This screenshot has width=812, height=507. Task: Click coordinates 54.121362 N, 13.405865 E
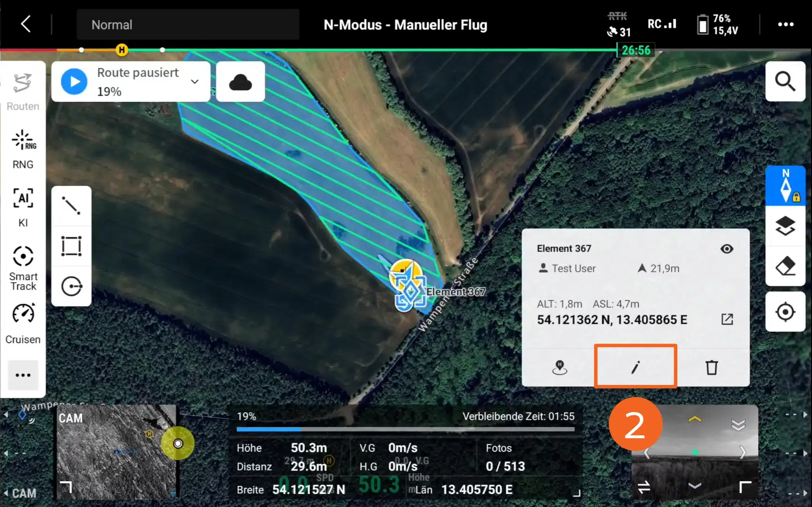pyautogui.click(x=612, y=320)
